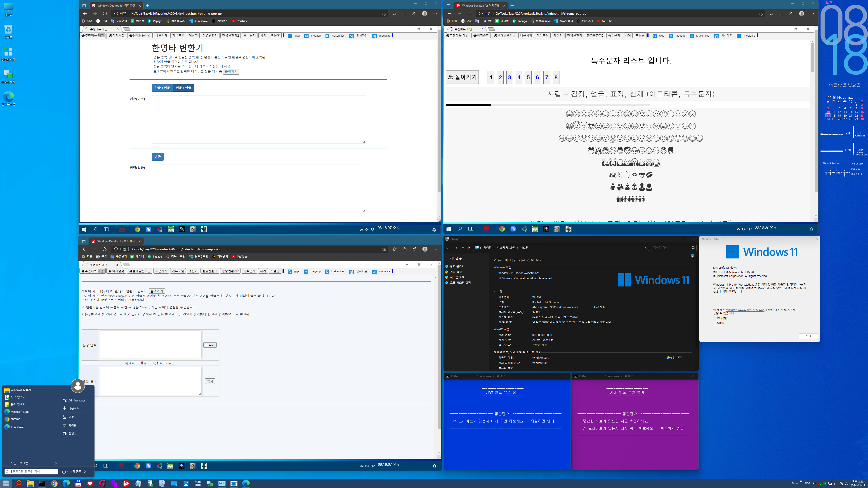868x488 pixels.
Task: Click the blue help icon in 시스템 window
Action: point(692,256)
